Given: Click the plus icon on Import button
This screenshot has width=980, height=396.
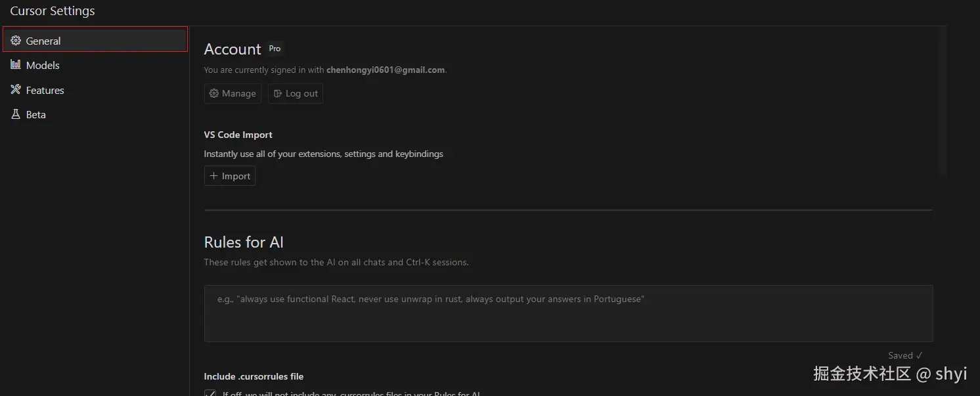Looking at the screenshot, I should pyautogui.click(x=213, y=176).
